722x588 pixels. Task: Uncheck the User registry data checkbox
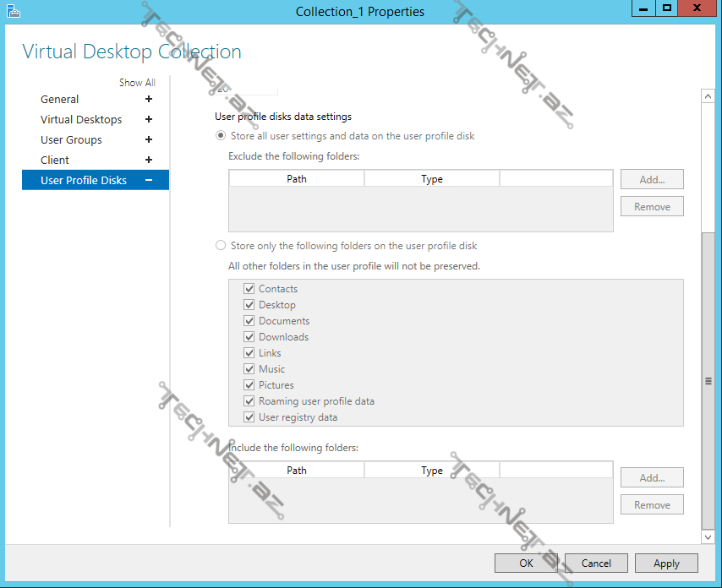[x=249, y=417]
